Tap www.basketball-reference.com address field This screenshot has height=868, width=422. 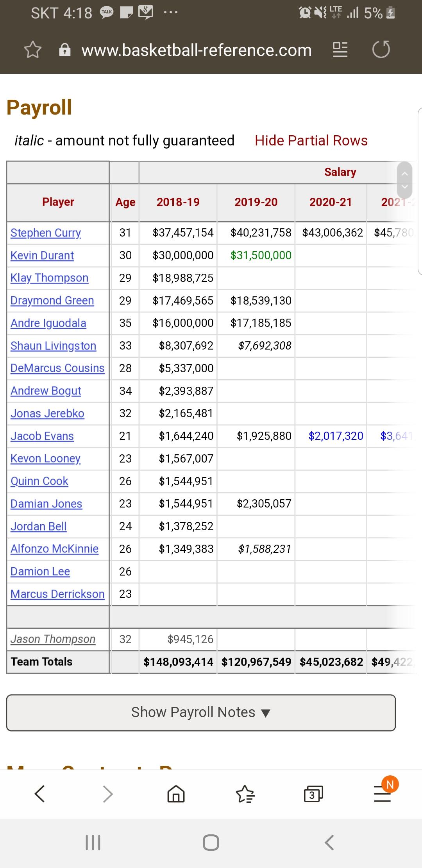(197, 50)
